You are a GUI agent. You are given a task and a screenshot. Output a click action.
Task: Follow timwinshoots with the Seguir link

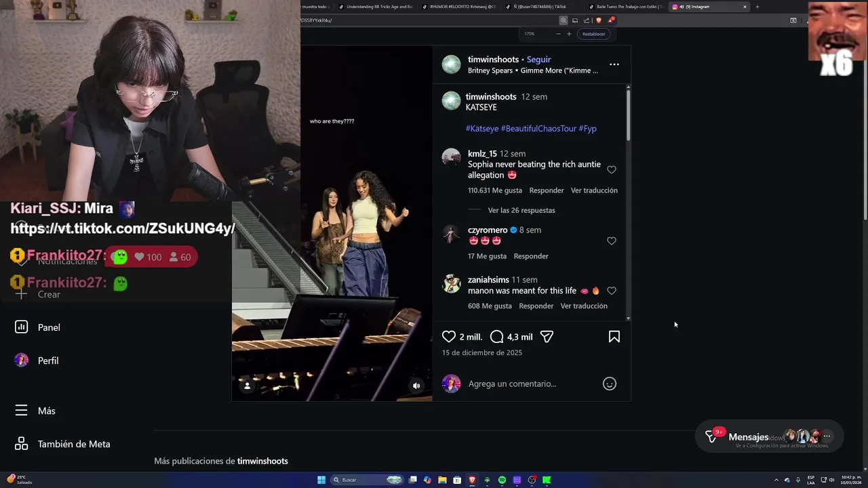click(539, 60)
